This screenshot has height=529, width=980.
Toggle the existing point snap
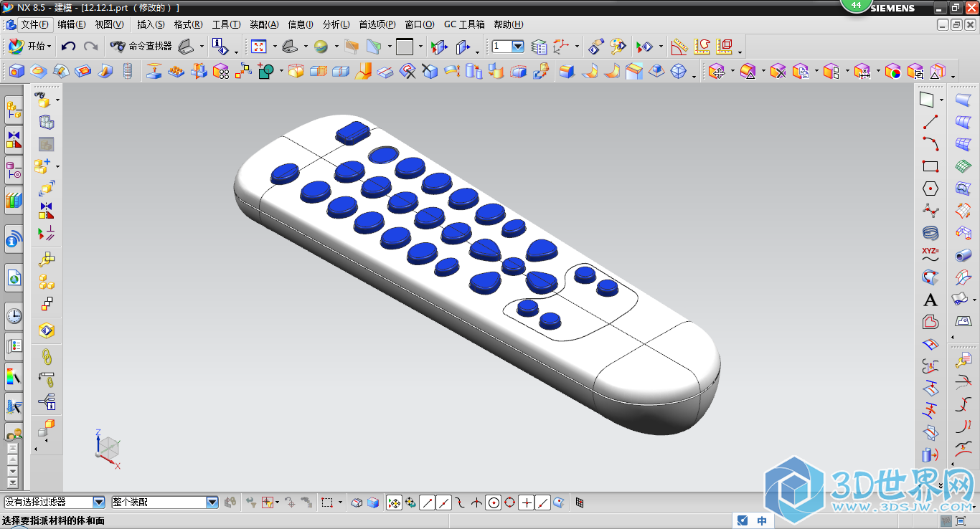pyautogui.click(x=527, y=502)
